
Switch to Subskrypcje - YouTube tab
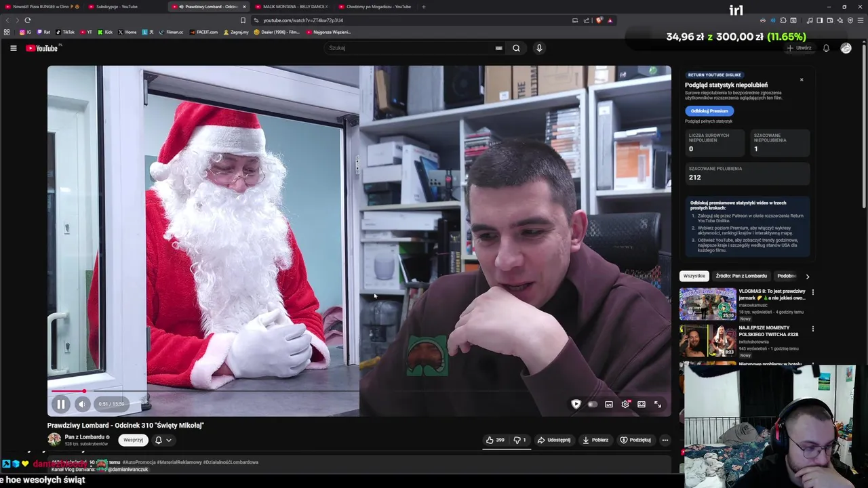(125, 7)
